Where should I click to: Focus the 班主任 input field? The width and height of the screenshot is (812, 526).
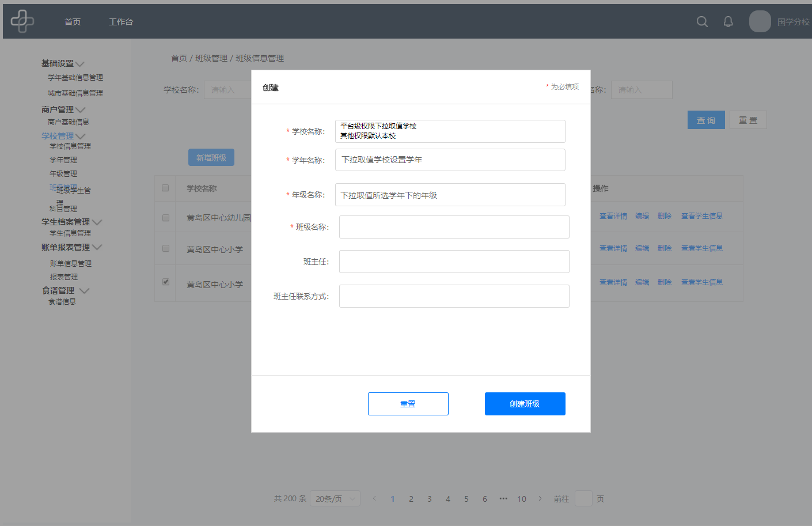(454, 262)
